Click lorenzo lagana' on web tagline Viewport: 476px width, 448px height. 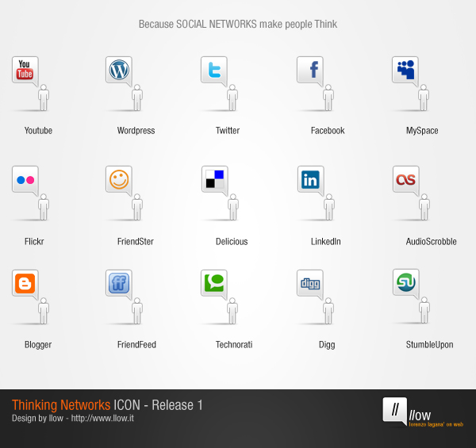[436, 424]
